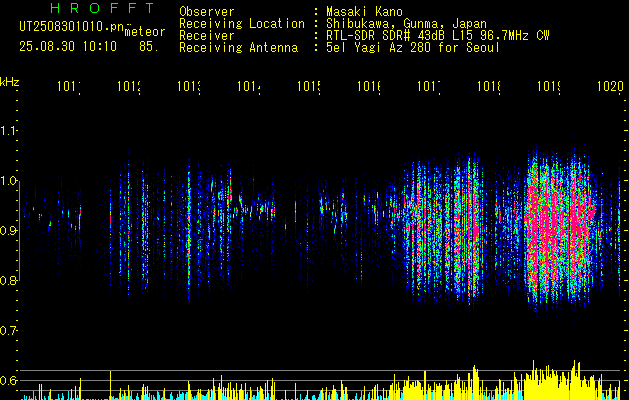The height and width of the screenshot is (400, 629).
Task: Click the HROFFT title text
Action: 102,8
